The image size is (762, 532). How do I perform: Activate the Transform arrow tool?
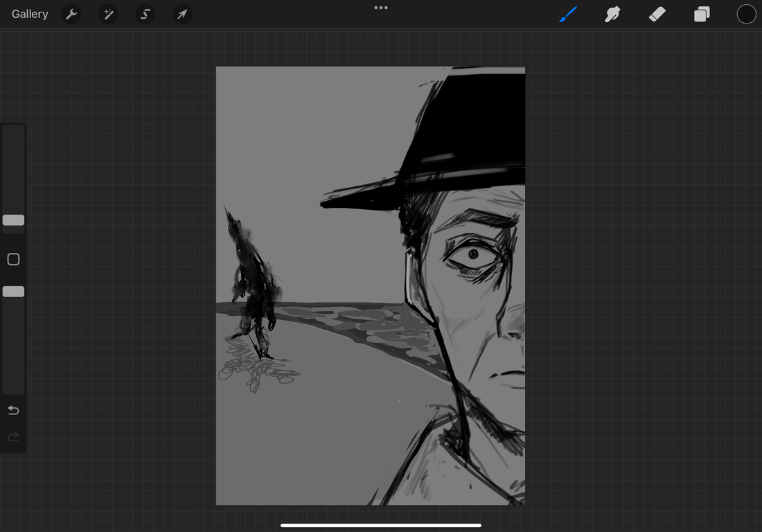pyautogui.click(x=181, y=14)
